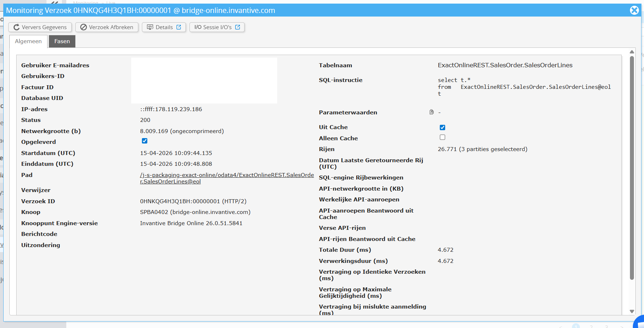Screen dimensions: 644x328
Task: Click the external-link icon beside Details
Action: click(179, 27)
